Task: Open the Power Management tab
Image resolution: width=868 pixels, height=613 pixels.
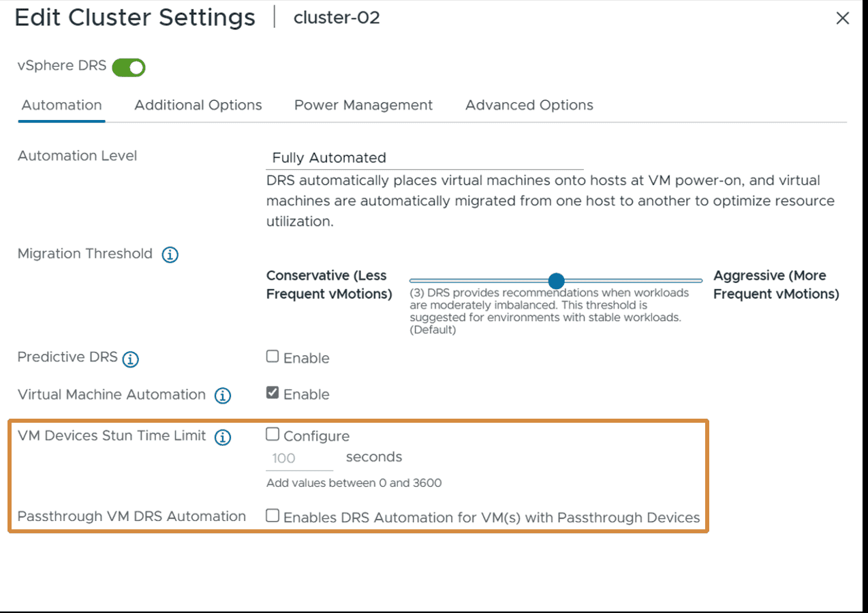Action: pyautogui.click(x=363, y=105)
